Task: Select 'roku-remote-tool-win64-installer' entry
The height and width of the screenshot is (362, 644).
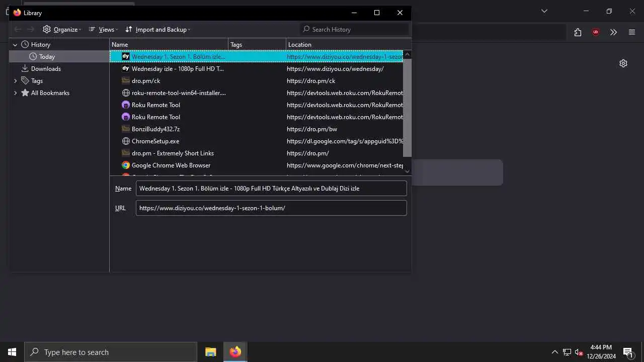Action: pyautogui.click(x=257, y=93)
